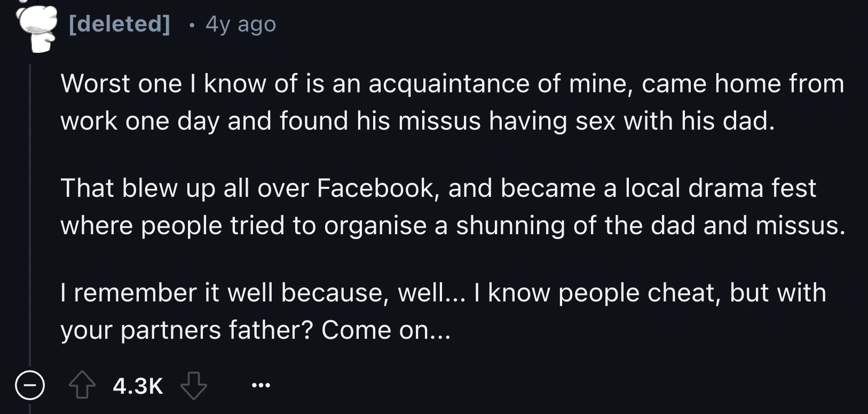Click the line starting 'your partners father?'
The height and width of the screenshot is (414, 868).
tap(255, 330)
